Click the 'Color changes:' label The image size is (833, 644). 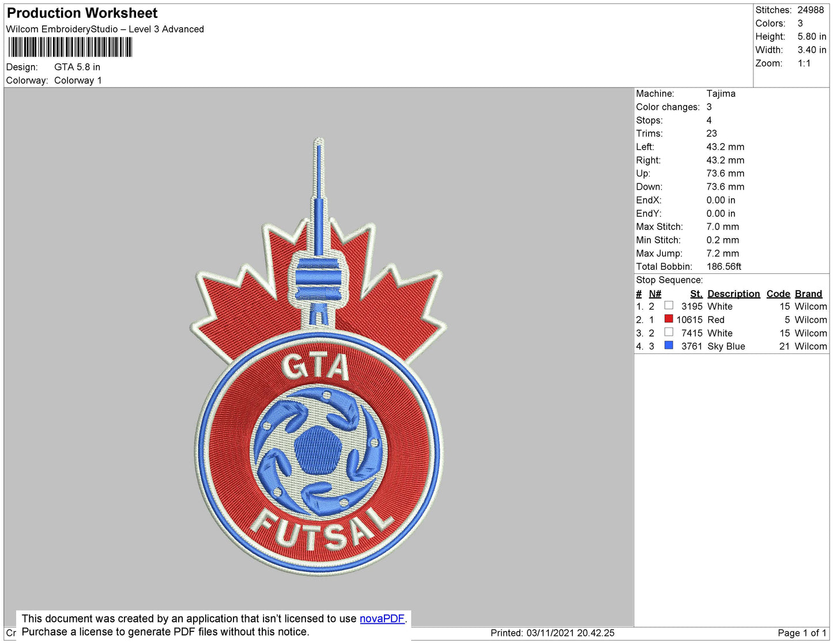668,107
